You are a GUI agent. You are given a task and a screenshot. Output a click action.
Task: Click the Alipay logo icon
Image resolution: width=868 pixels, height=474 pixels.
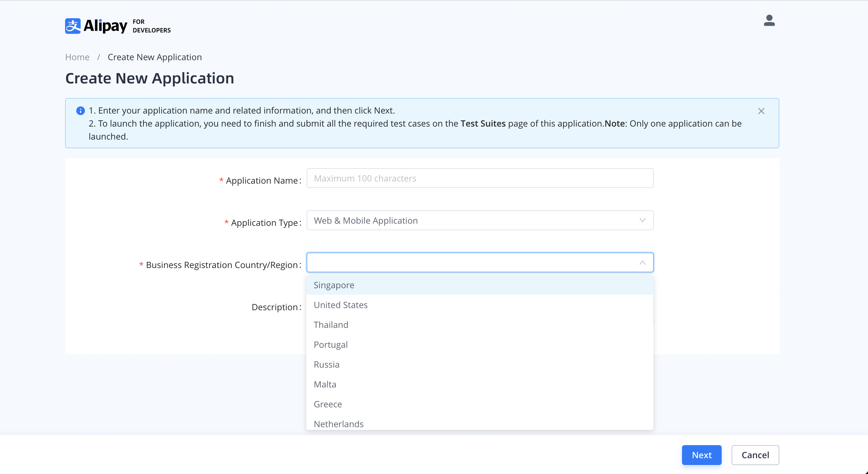point(73,26)
